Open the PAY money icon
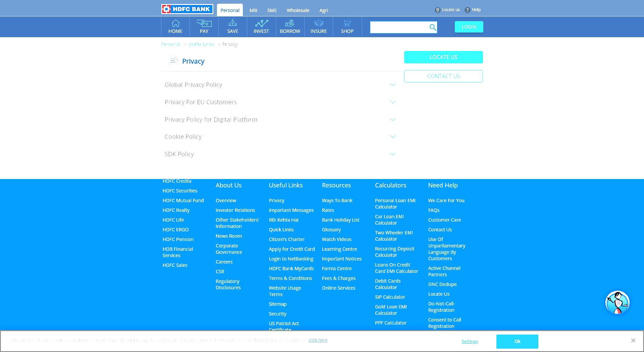Viewport: 644px width, 352px height. pyautogui.click(x=204, y=23)
